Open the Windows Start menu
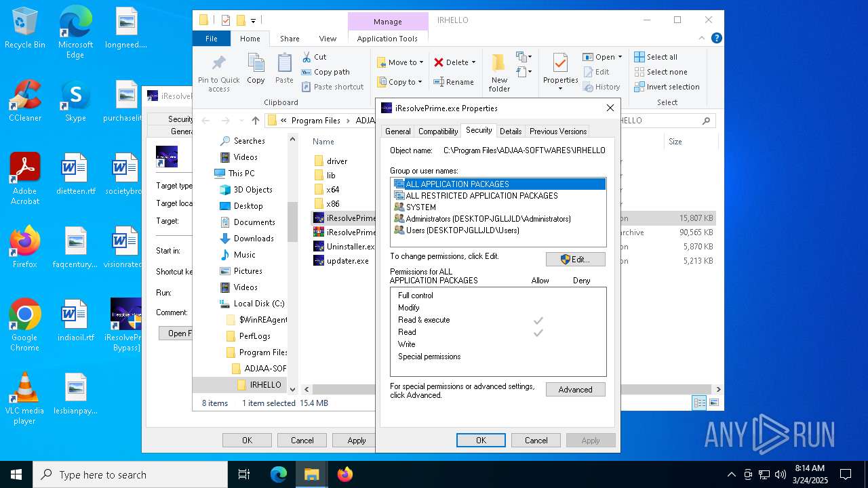Viewport: 868px width, 488px height. pos(16,474)
